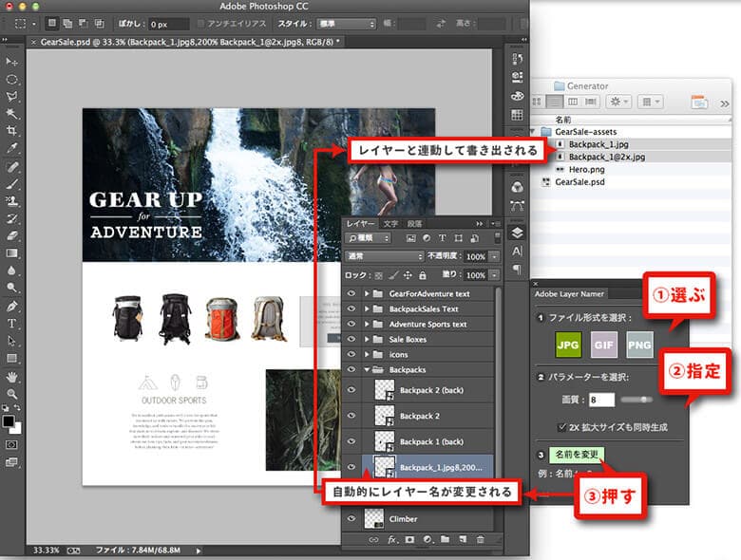
Task: Open the layer blend mode dropdown
Action: pyautogui.click(x=384, y=256)
